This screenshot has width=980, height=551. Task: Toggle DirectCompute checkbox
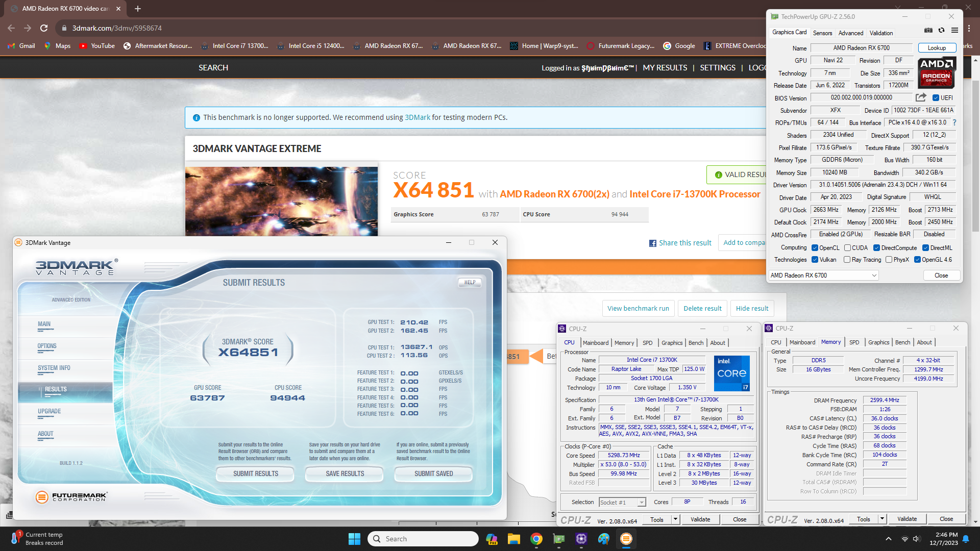pos(876,248)
